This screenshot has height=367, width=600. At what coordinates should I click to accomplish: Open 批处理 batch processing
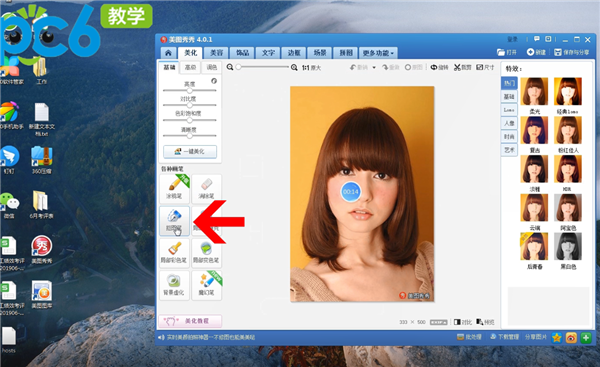point(469,337)
